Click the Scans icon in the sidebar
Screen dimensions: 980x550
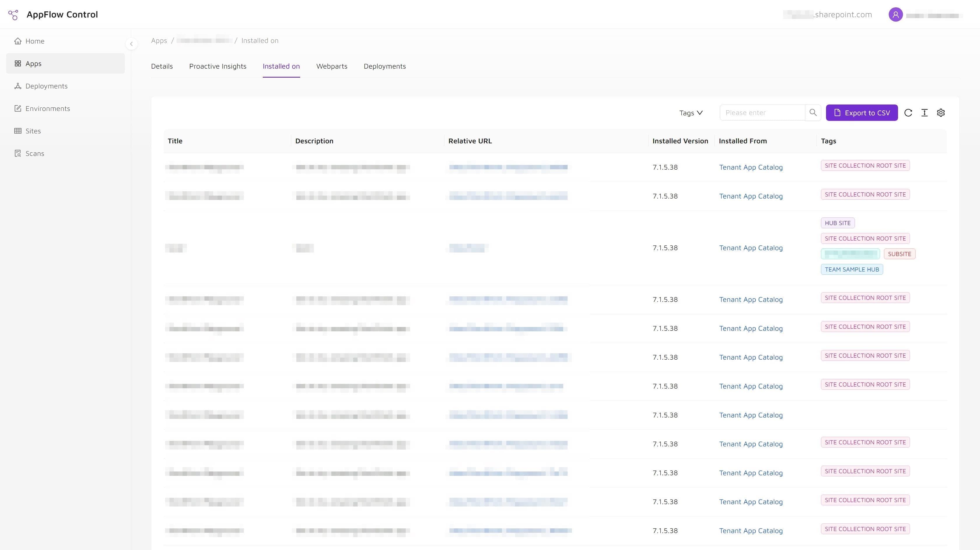click(x=17, y=153)
